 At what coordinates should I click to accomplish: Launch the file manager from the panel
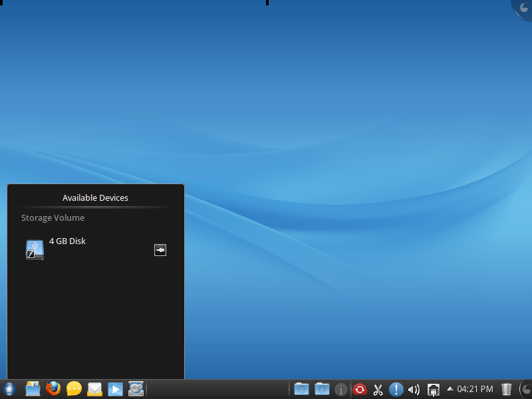[33, 389]
